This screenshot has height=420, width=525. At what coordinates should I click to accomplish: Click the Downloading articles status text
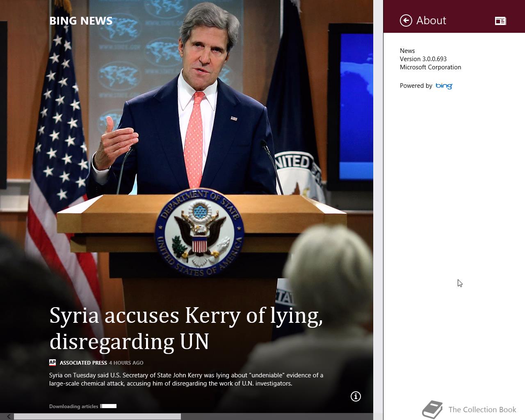[74, 406]
